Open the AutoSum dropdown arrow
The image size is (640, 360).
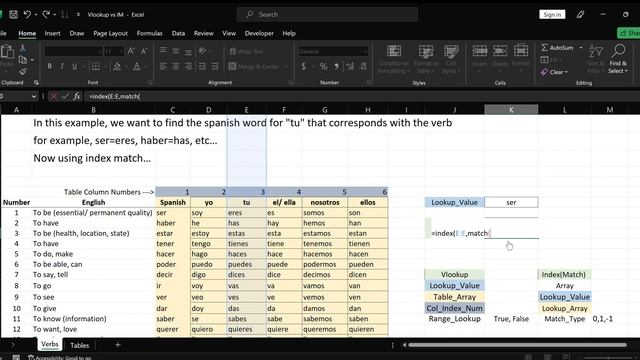click(x=581, y=48)
